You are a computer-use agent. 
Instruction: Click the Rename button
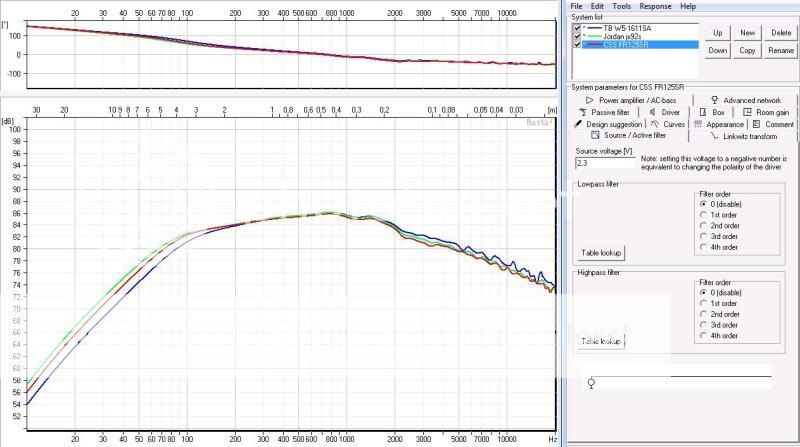(x=780, y=50)
